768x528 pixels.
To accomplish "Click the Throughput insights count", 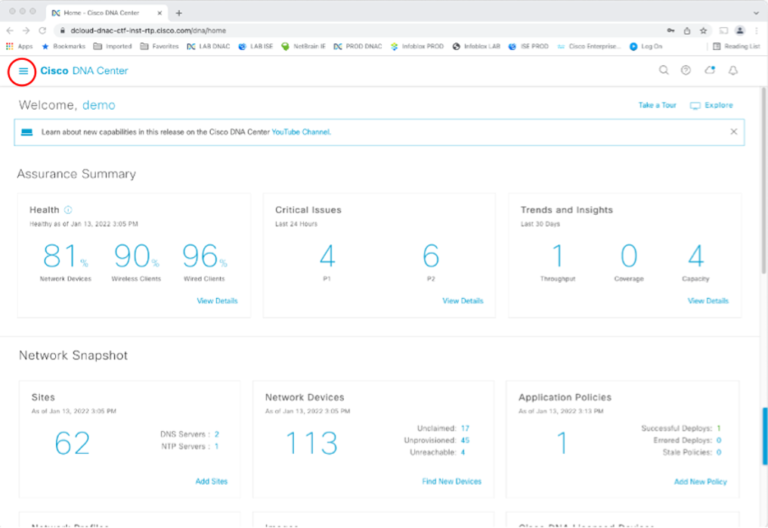I will click(x=558, y=256).
